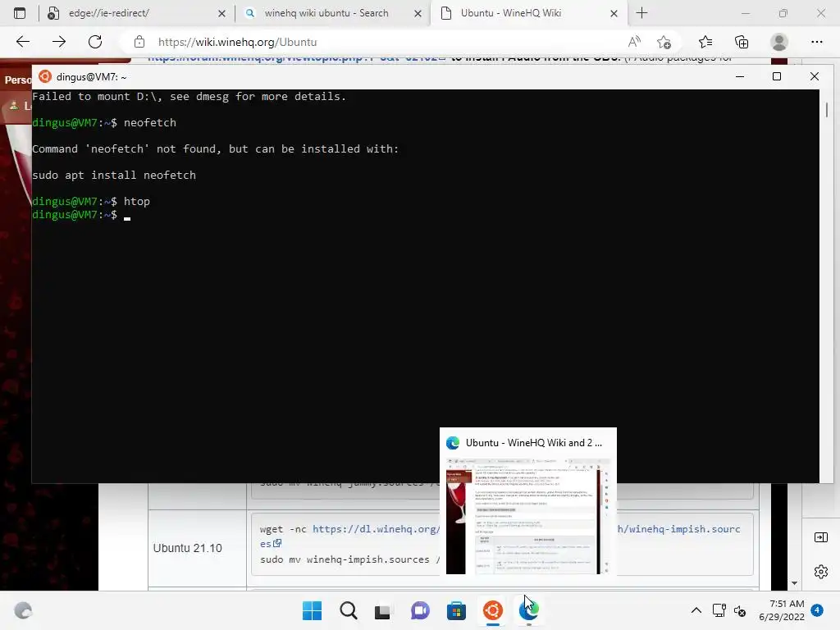Image resolution: width=840 pixels, height=630 pixels.
Task: Activate Read aloud icon in address bar
Action: tap(634, 42)
